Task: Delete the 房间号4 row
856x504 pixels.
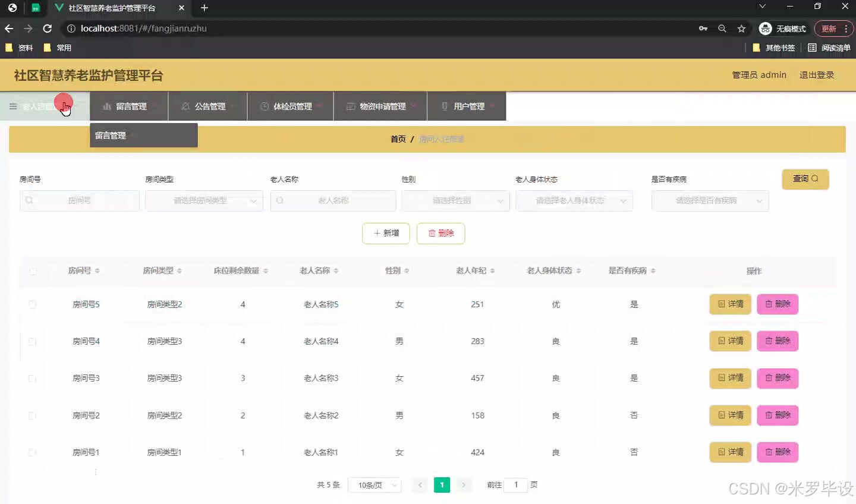Action: tap(778, 341)
